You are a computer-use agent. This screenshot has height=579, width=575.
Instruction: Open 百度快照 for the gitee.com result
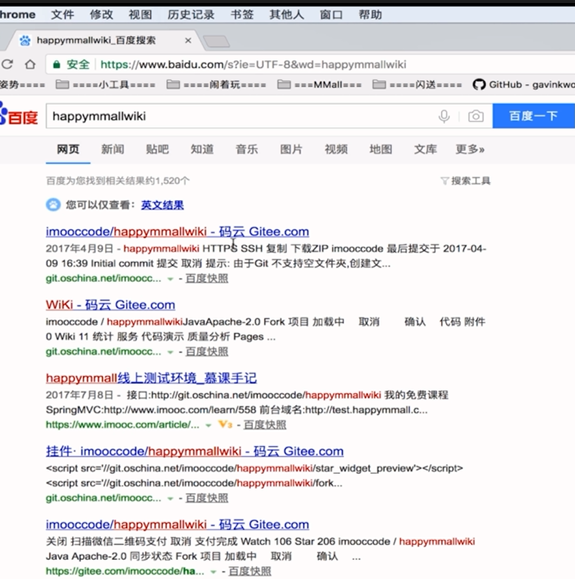pos(250,571)
